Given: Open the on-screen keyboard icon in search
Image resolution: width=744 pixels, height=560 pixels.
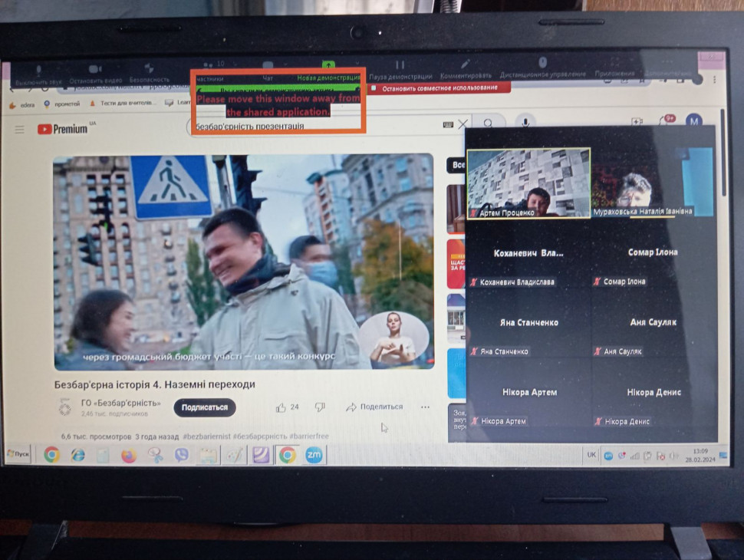Looking at the screenshot, I should pos(448,124).
